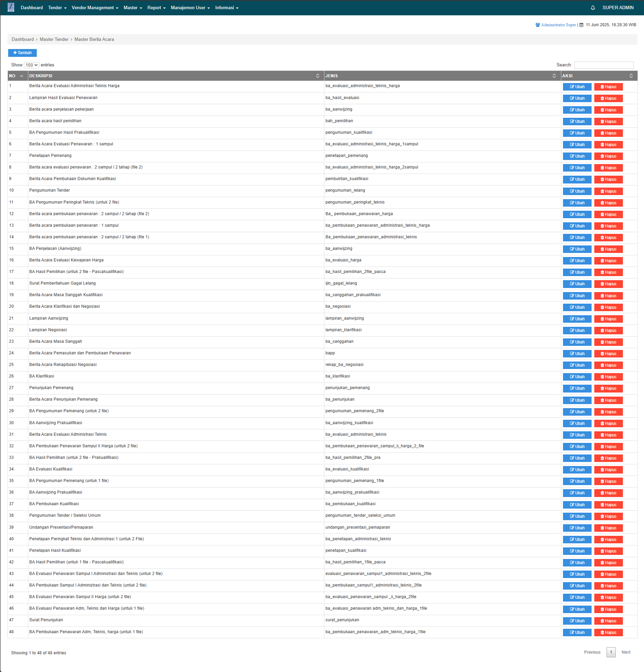Click the Tambah button
Screen dimensions: 644x672
point(22,53)
